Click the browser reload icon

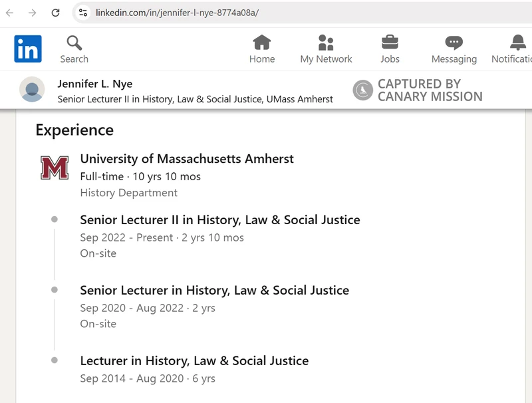point(56,13)
